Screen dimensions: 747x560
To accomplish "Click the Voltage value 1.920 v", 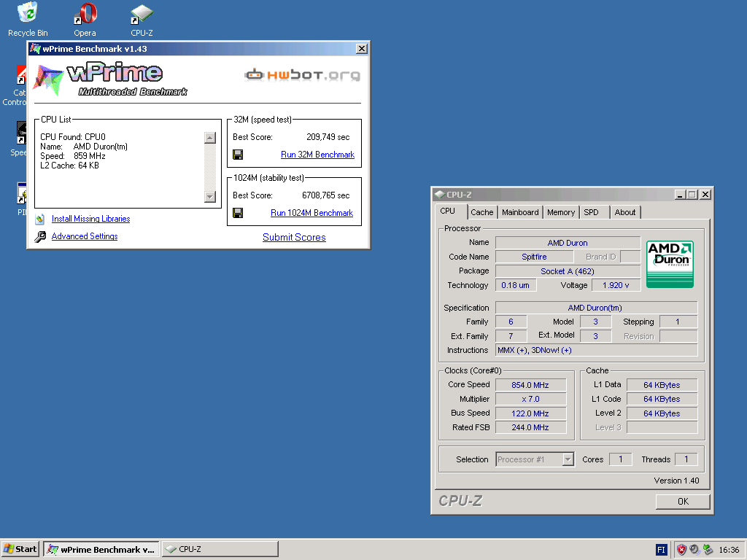I will point(616,285).
